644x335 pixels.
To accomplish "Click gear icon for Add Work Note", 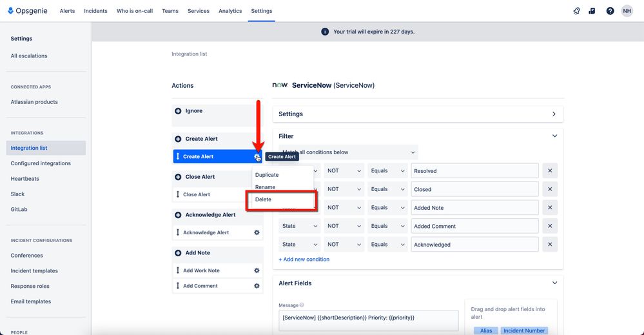I will pos(257,270).
